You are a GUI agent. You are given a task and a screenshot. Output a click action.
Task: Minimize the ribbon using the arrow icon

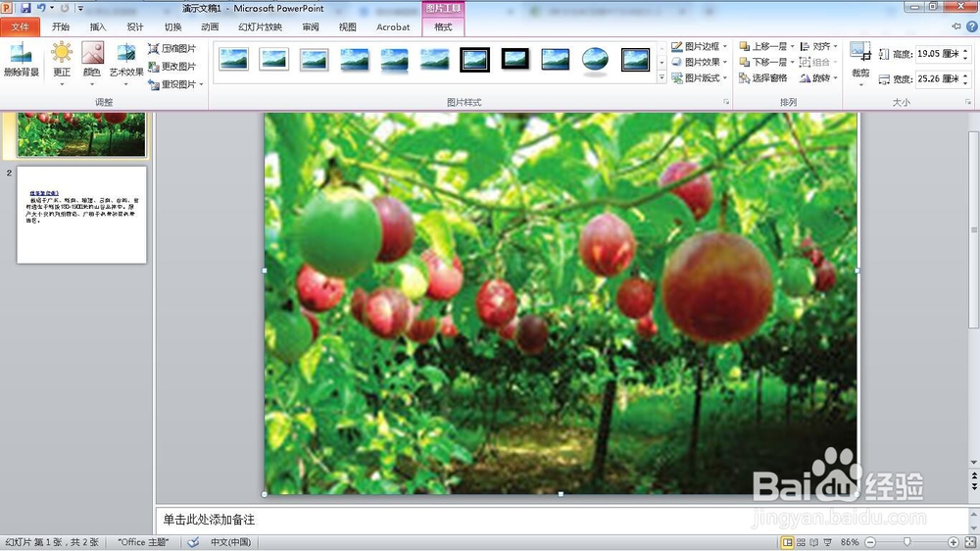coord(956,26)
